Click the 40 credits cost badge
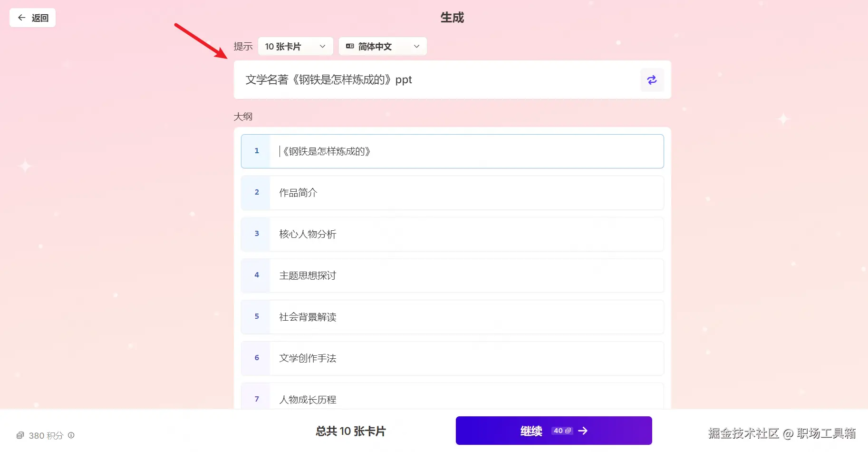This screenshot has width=868, height=452. point(562,431)
